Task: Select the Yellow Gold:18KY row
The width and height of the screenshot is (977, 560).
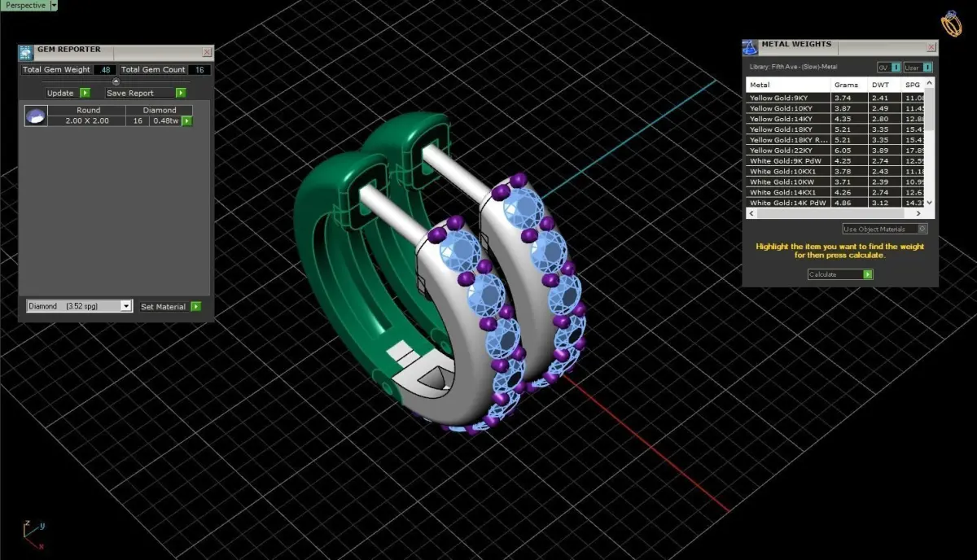Action: (x=835, y=129)
